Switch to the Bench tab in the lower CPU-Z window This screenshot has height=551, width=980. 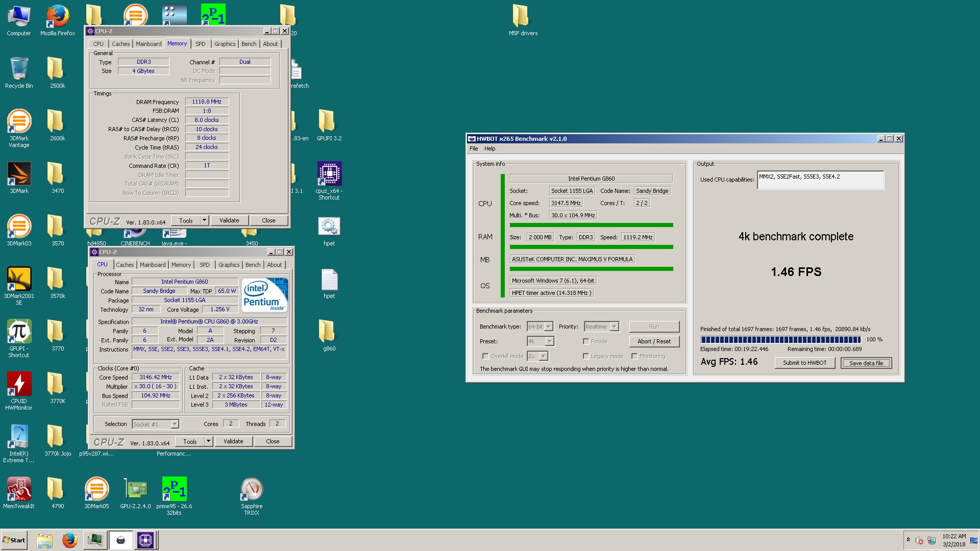tap(253, 265)
